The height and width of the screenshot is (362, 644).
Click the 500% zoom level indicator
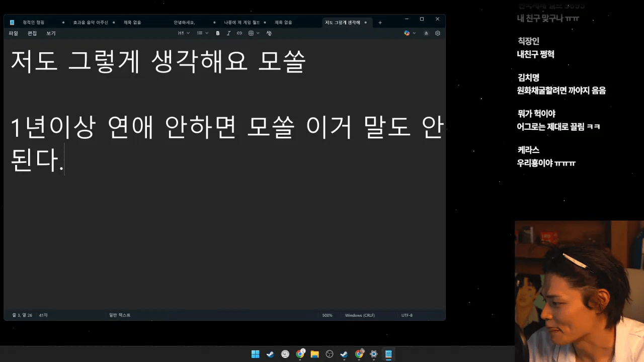(x=327, y=315)
